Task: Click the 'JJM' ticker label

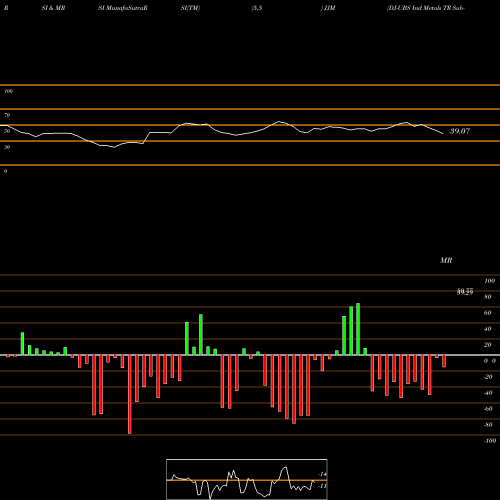Action: (329, 8)
